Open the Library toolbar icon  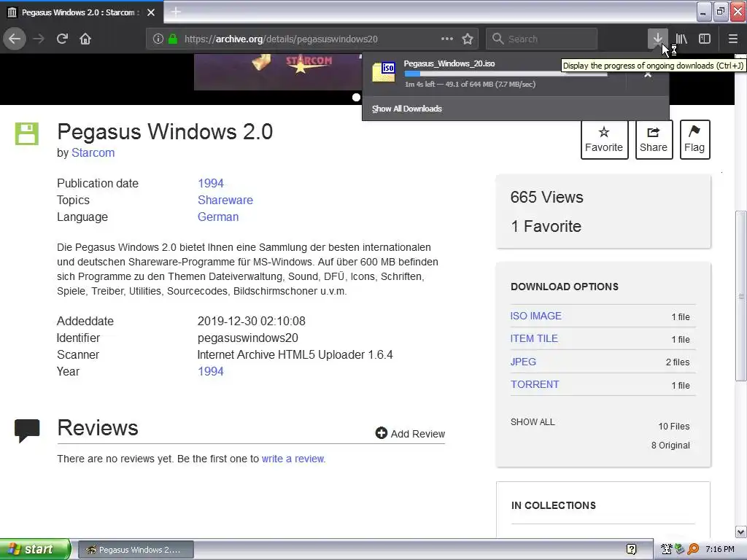[681, 39]
